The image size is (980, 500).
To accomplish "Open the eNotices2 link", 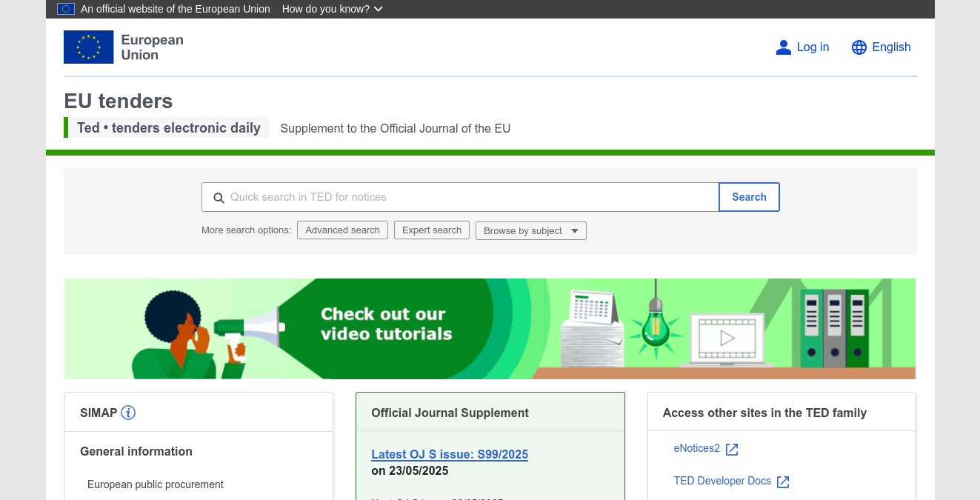I will (x=696, y=448).
